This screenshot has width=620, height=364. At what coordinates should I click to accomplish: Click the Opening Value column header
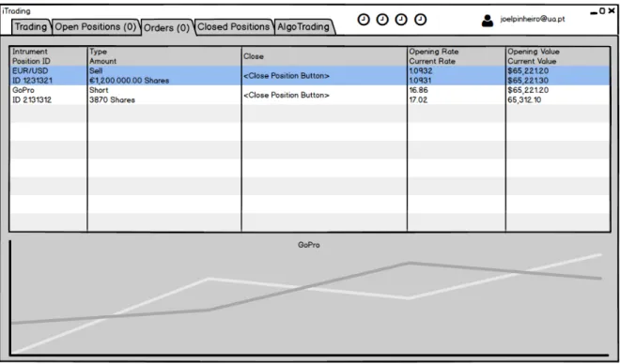point(534,52)
